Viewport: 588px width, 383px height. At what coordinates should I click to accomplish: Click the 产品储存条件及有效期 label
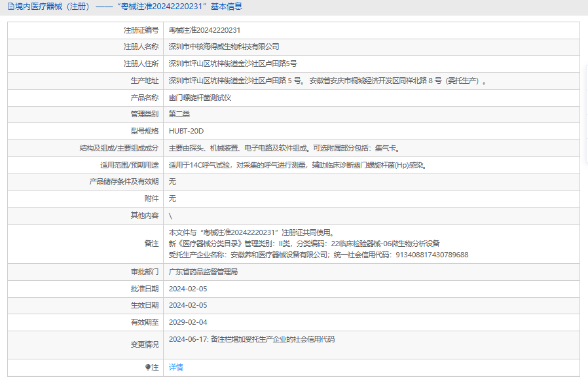click(x=124, y=181)
